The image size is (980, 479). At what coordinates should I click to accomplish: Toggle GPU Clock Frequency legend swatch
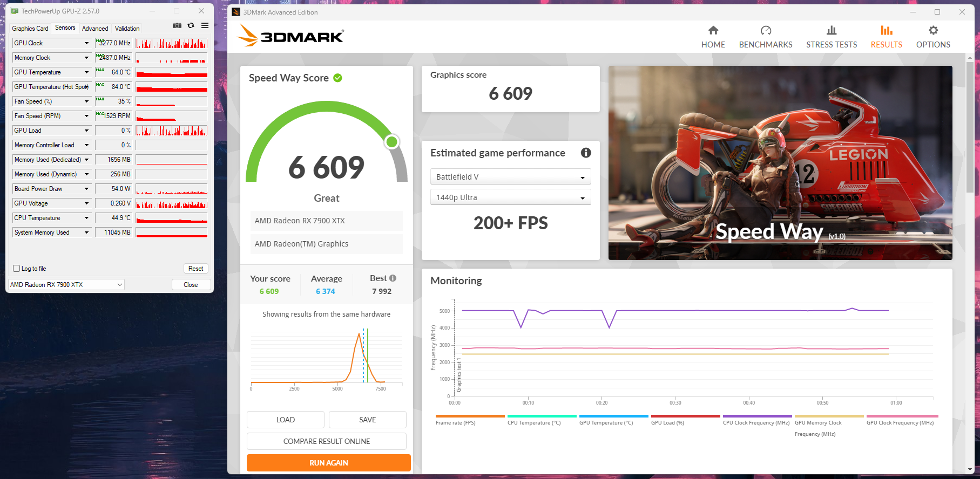coord(902,416)
